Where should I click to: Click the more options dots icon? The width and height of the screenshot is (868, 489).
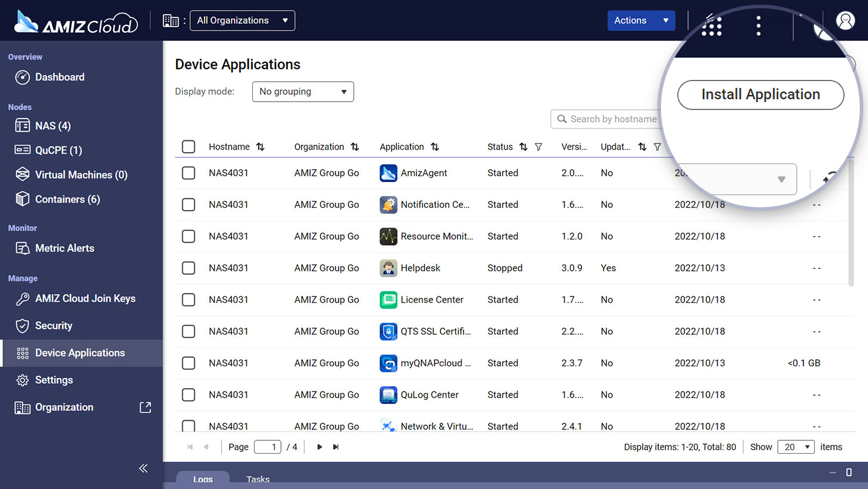coord(758,25)
